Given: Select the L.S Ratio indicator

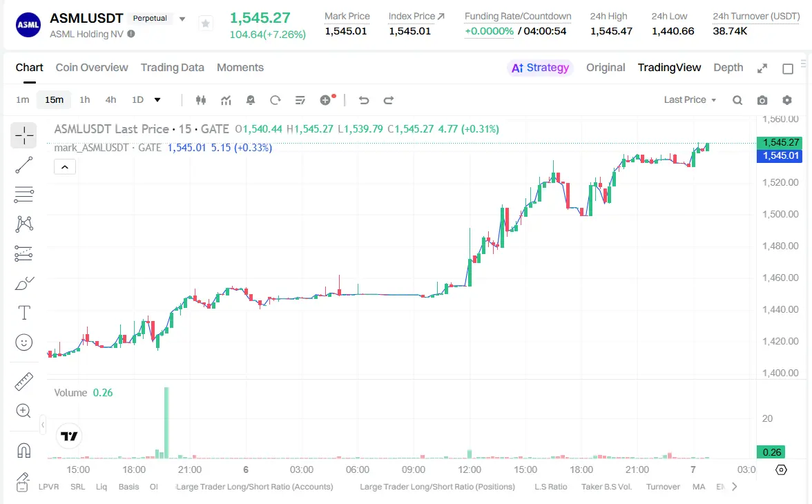Looking at the screenshot, I should 550,487.
